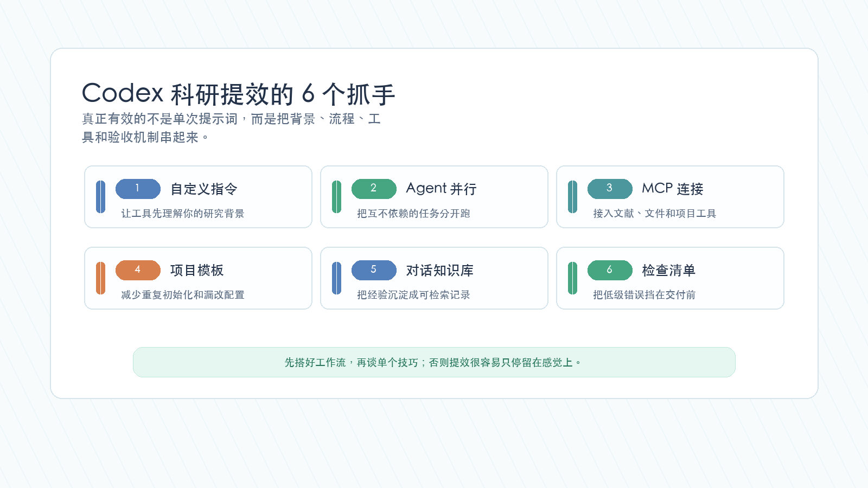The width and height of the screenshot is (868, 488).
Task: Select the 自定义指令 card title
Action: point(204,189)
